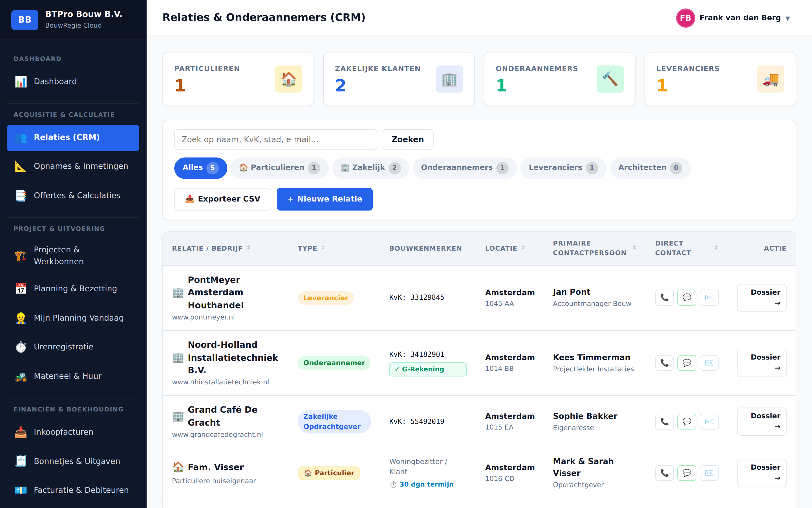The width and height of the screenshot is (812, 508).
Task: Click the Opnames & Inmetingen ruler icon
Action: point(21,166)
